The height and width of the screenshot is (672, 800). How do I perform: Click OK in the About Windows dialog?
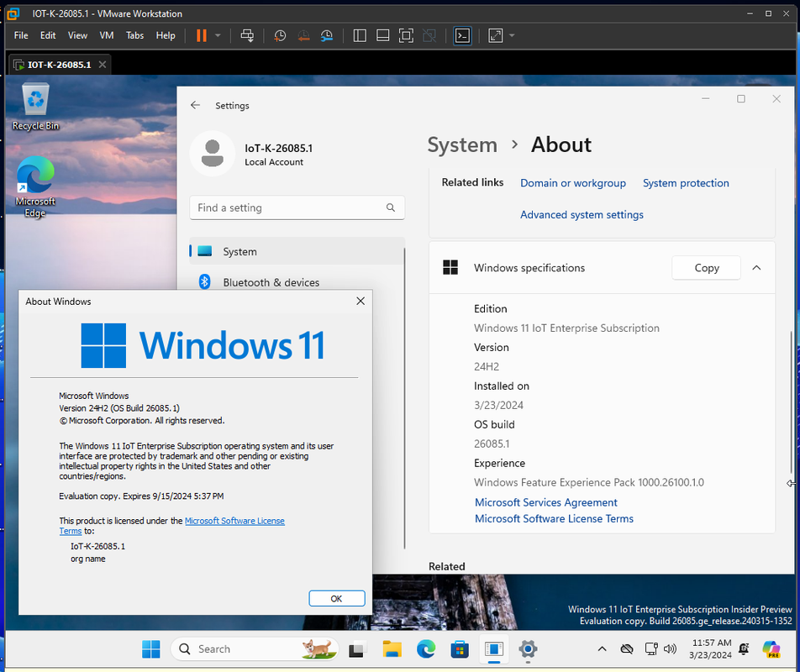(x=337, y=599)
